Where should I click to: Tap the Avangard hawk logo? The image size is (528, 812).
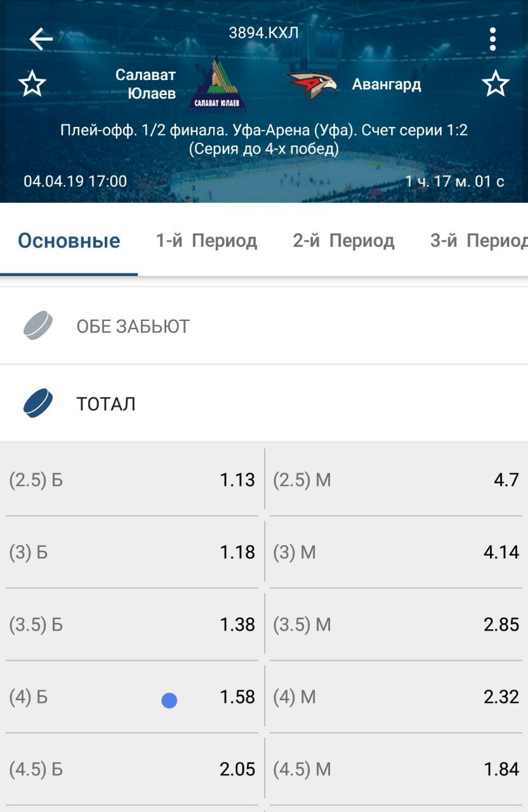(311, 84)
